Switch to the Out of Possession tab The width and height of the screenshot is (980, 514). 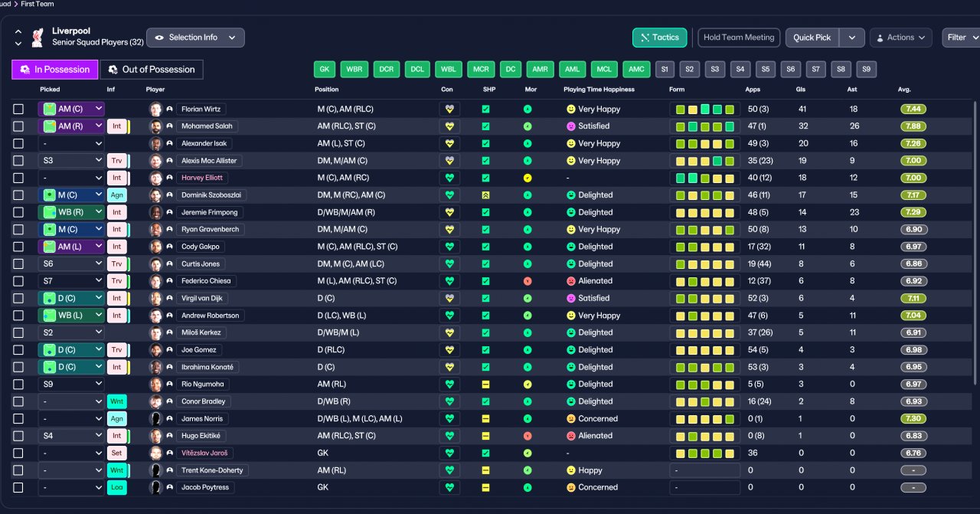(x=152, y=70)
